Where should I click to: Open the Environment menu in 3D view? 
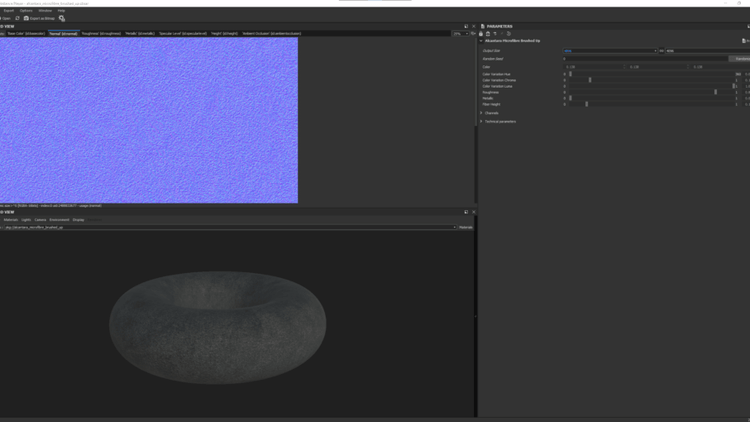(59, 220)
